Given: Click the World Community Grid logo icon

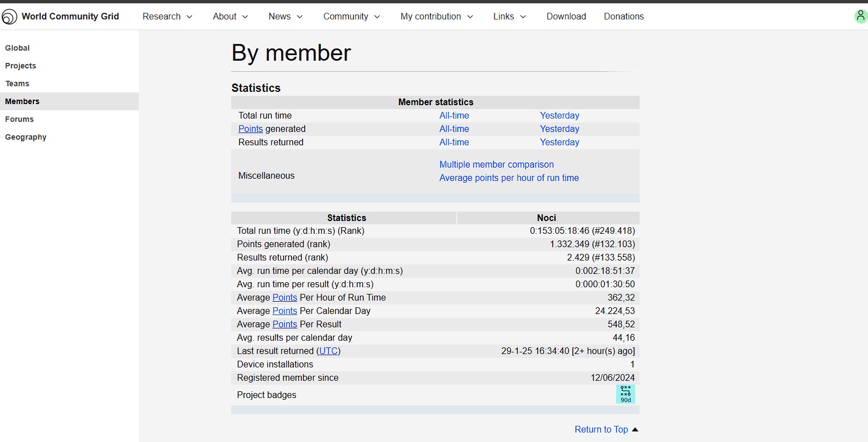Looking at the screenshot, I should (9, 17).
